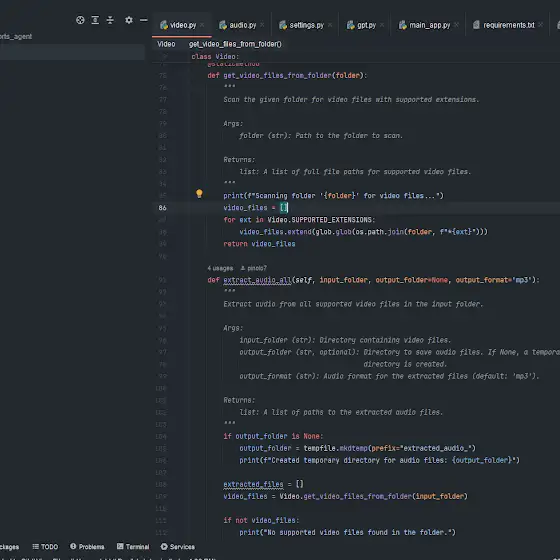This screenshot has width=560, height=560.
Task: Open the Problems tool window
Action: [87, 547]
